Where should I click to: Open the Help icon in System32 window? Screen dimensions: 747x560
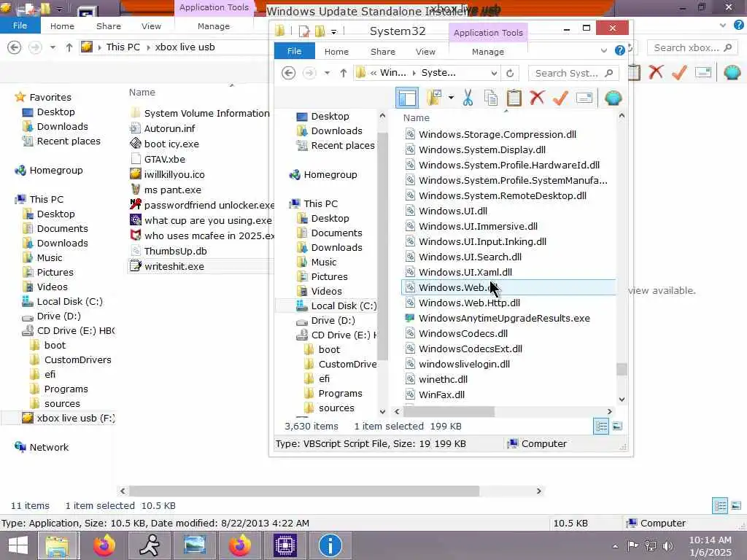(619, 50)
